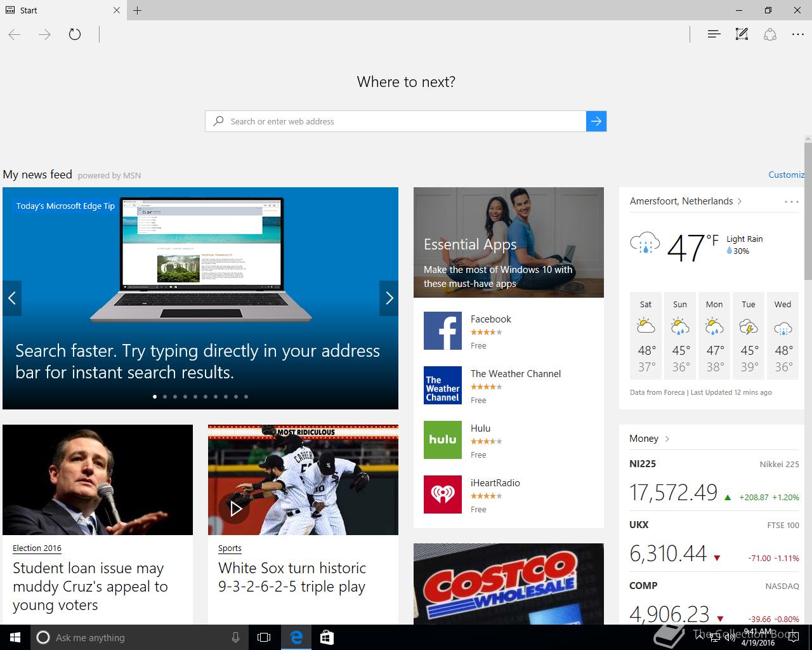Select the Mon forecast column
812x650 pixels.
click(714, 336)
